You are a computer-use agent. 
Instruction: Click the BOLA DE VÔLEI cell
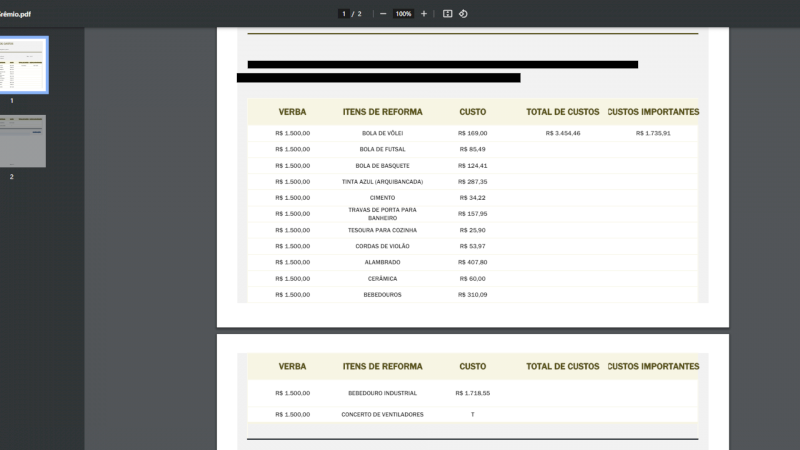(383, 133)
